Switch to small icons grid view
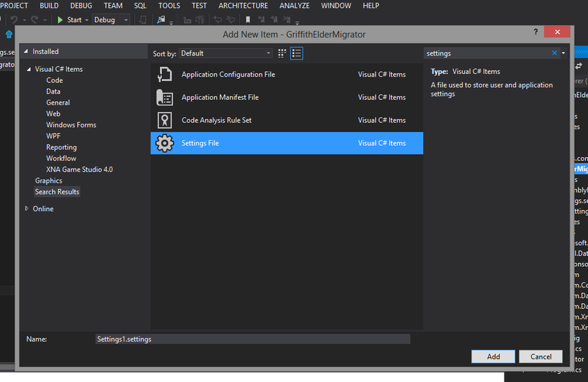 click(x=282, y=53)
